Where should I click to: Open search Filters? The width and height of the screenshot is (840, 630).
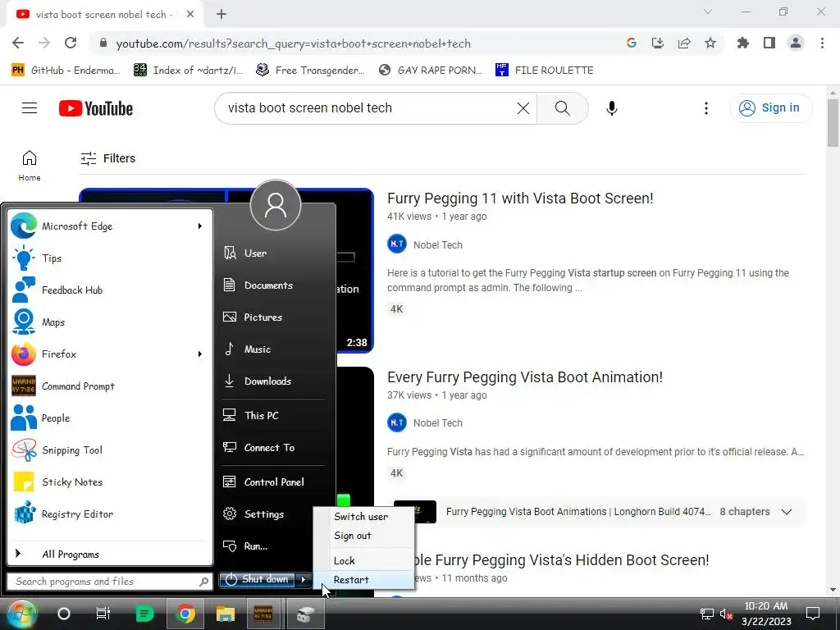(107, 158)
